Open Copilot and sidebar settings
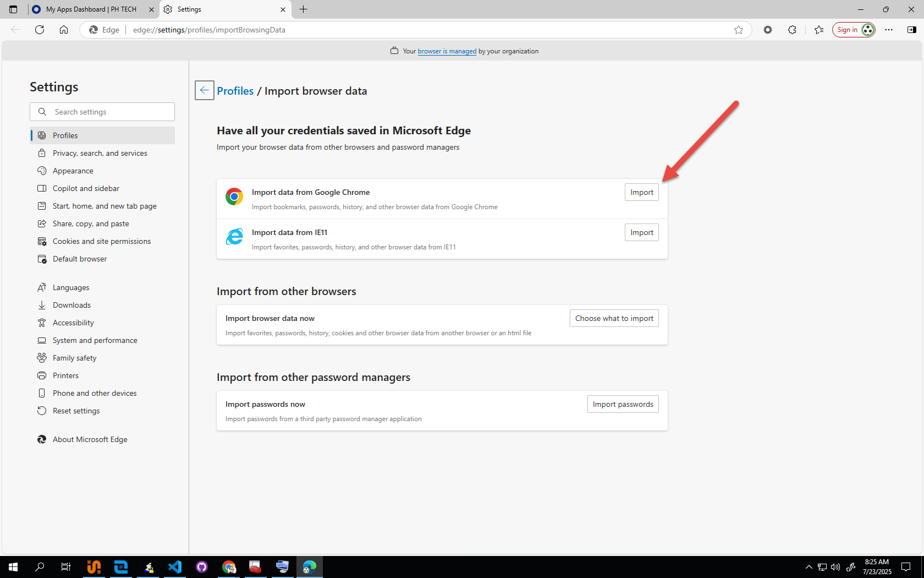 coord(85,188)
